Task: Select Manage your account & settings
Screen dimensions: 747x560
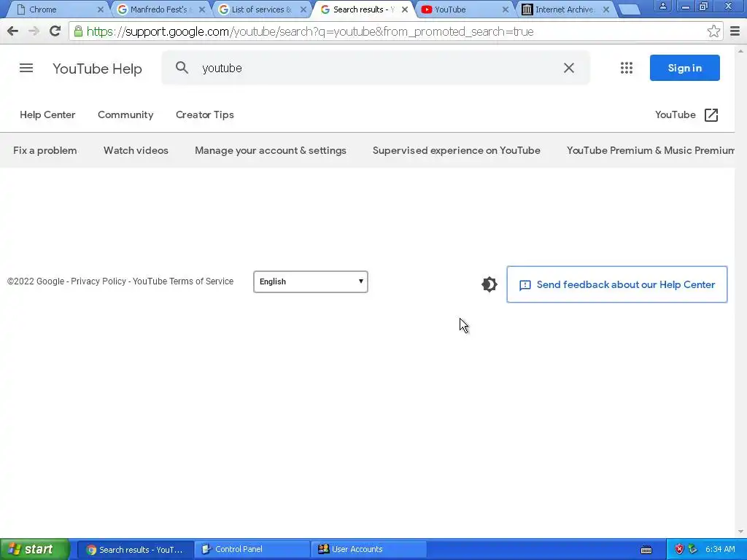Action: tap(271, 150)
